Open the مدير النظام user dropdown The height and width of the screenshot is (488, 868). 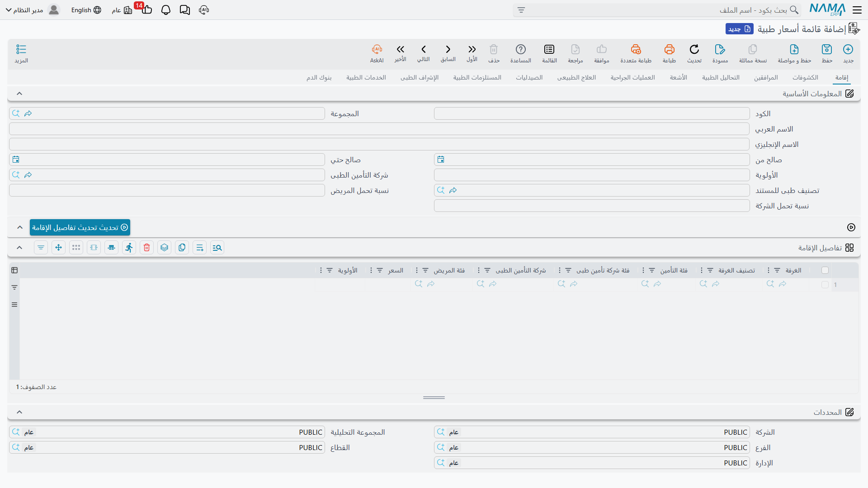click(33, 10)
